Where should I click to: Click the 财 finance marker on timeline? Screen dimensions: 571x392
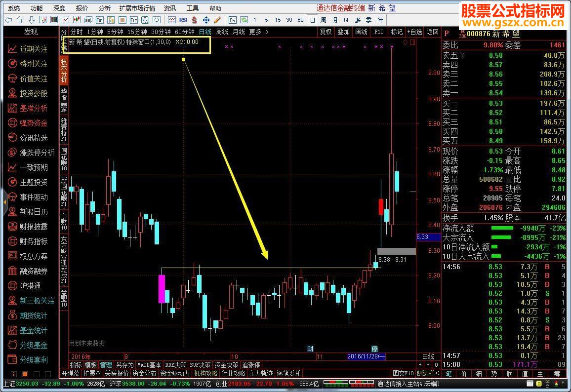tap(310, 349)
